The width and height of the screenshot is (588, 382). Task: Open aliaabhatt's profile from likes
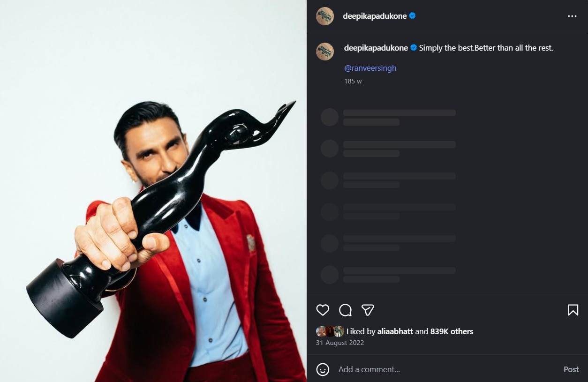click(x=395, y=331)
